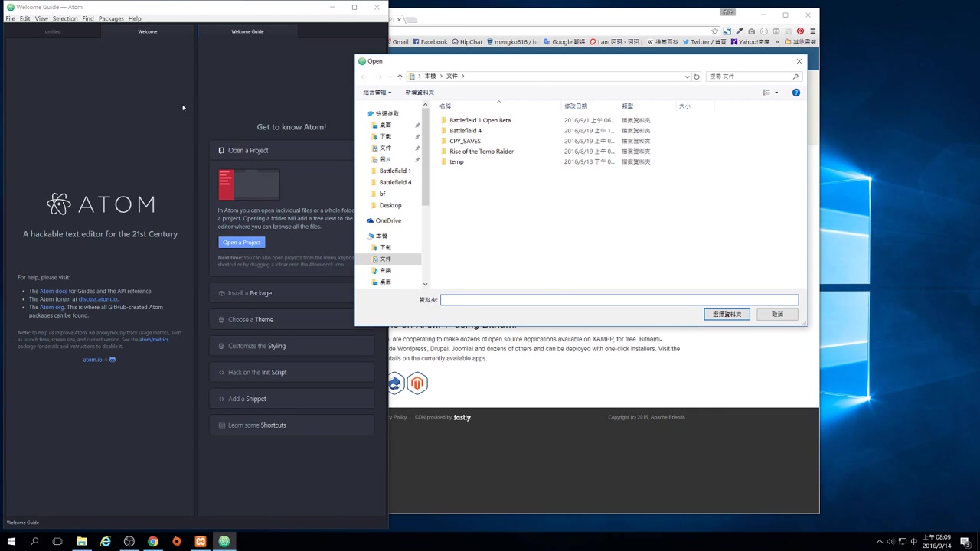Open Task View from the taskbar
The width and height of the screenshot is (980, 551).
coord(57,542)
